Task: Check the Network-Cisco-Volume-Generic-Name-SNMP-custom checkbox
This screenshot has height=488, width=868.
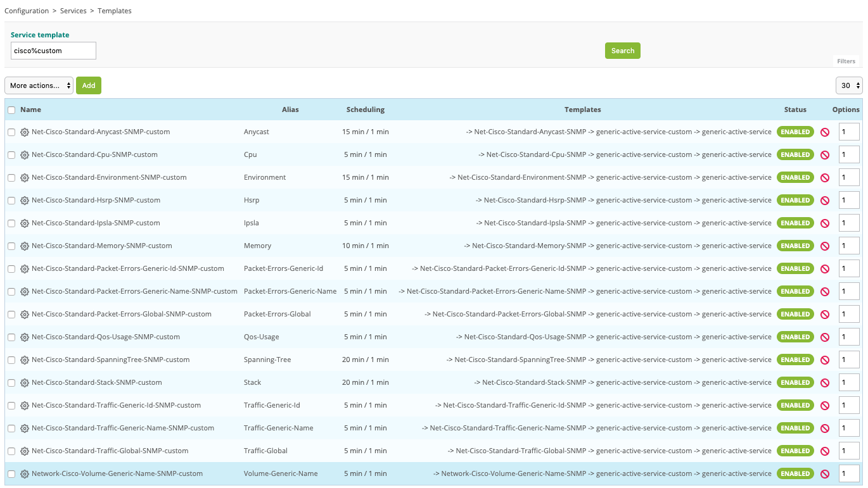Action: pyautogui.click(x=11, y=474)
